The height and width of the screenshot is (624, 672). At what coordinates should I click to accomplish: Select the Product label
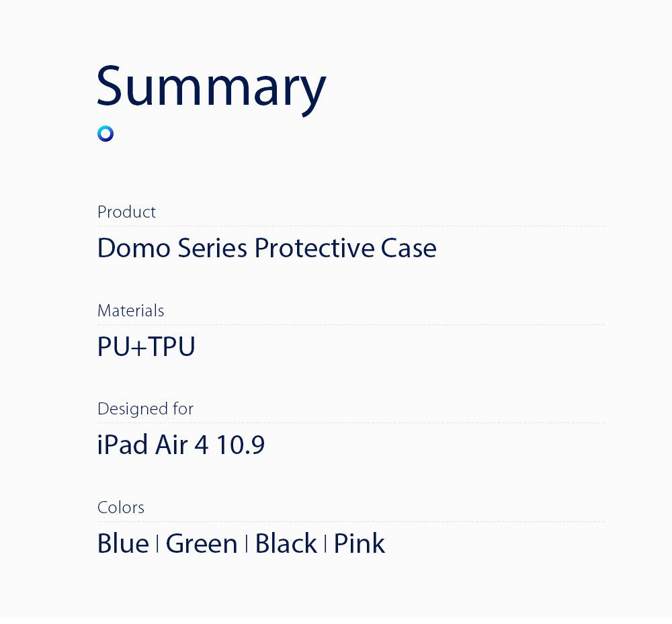point(126,212)
